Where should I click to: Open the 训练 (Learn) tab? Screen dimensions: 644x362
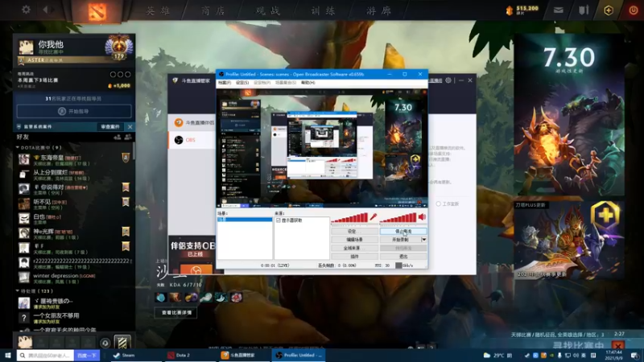[x=324, y=10]
